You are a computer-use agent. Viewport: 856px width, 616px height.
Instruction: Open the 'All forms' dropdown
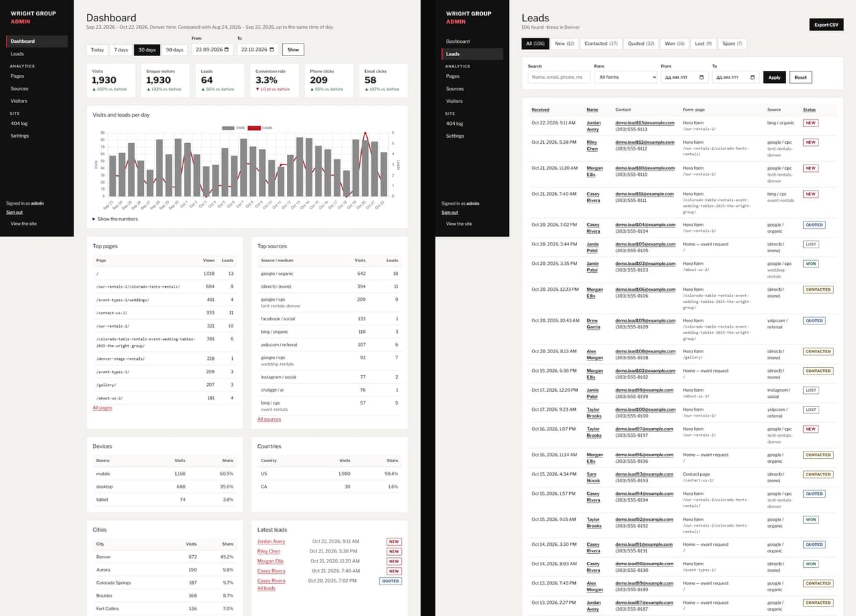coord(626,77)
